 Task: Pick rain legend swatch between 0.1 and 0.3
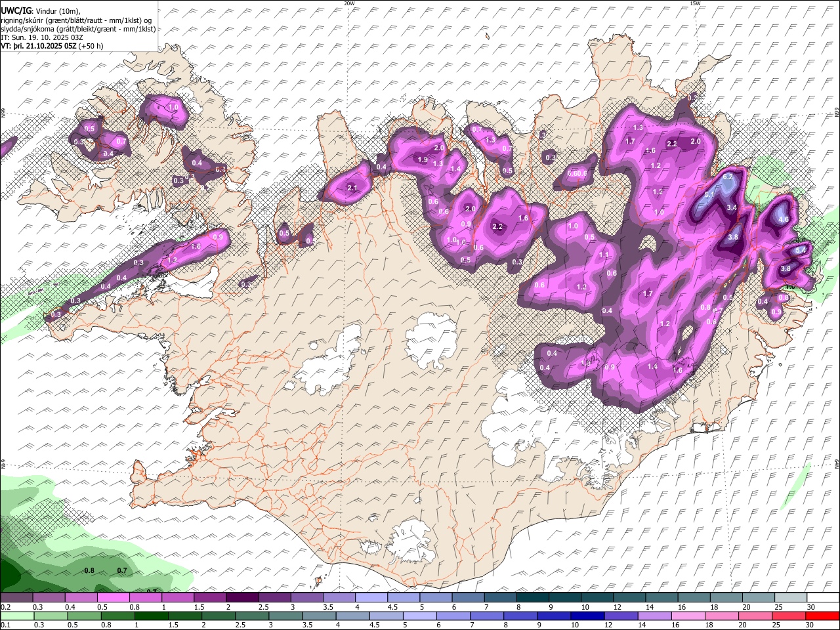(17, 616)
